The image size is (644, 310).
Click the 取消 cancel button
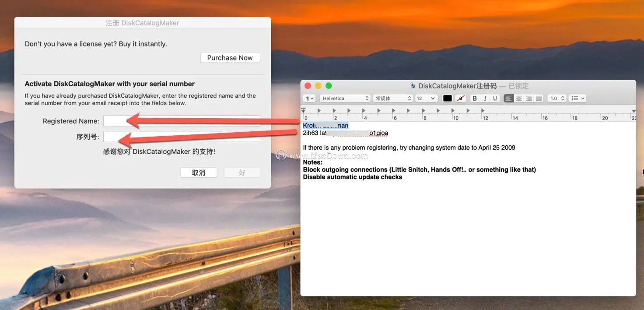[199, 173]
